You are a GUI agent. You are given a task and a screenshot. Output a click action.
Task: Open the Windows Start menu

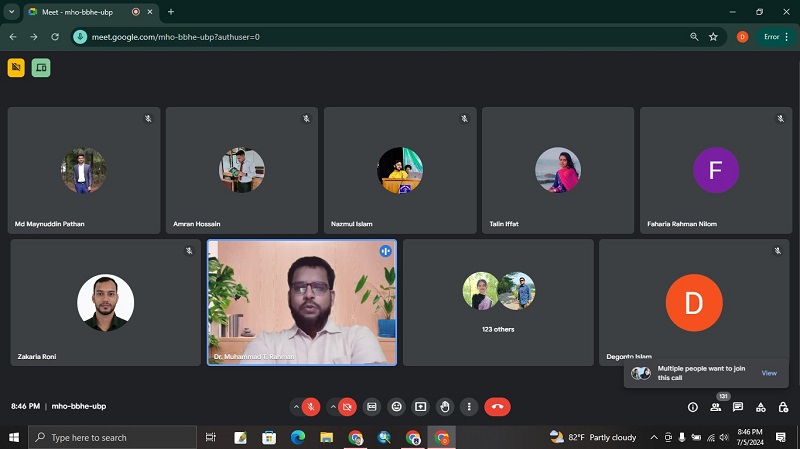[14, 437]
